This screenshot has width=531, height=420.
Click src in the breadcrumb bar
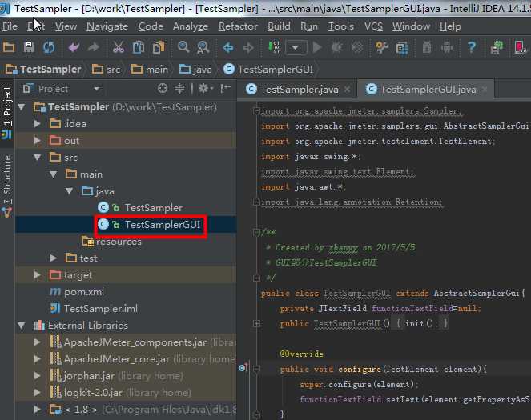[107, 70]
